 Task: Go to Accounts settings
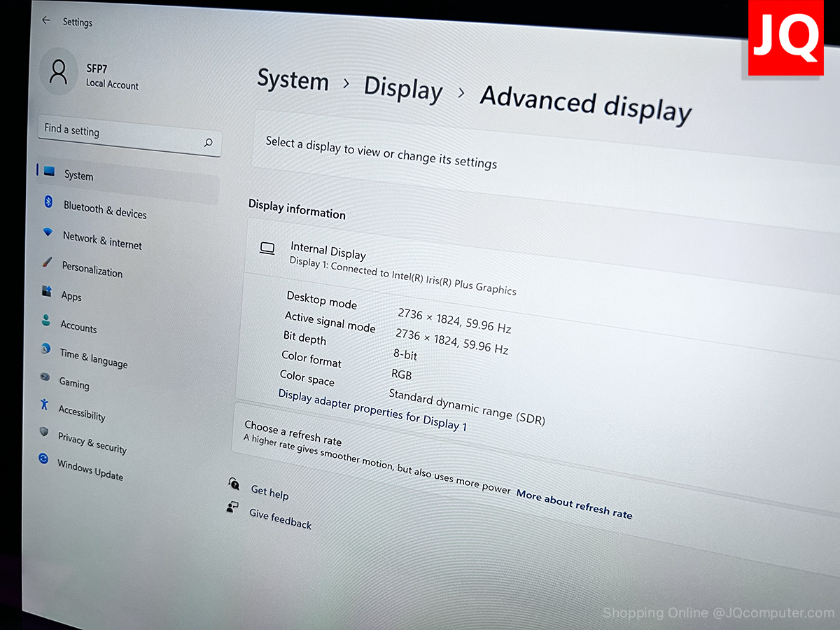(78, 325)
